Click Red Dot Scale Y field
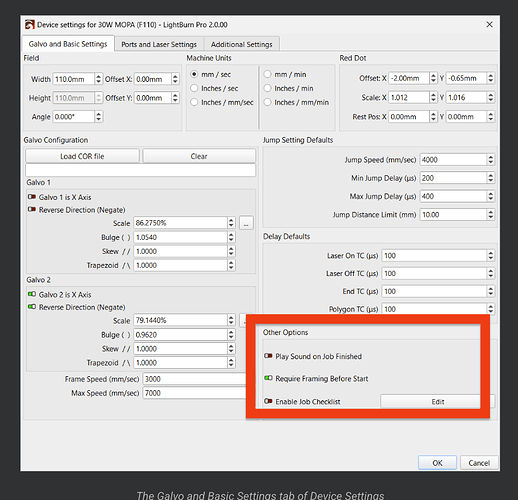 tap(466, 97)
